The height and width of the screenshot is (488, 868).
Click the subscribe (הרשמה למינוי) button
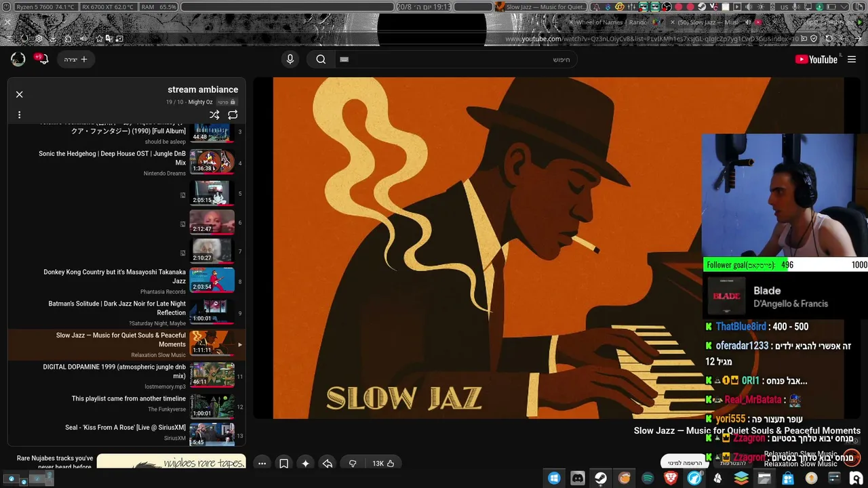pyautogui.click(x=684, y=463)
